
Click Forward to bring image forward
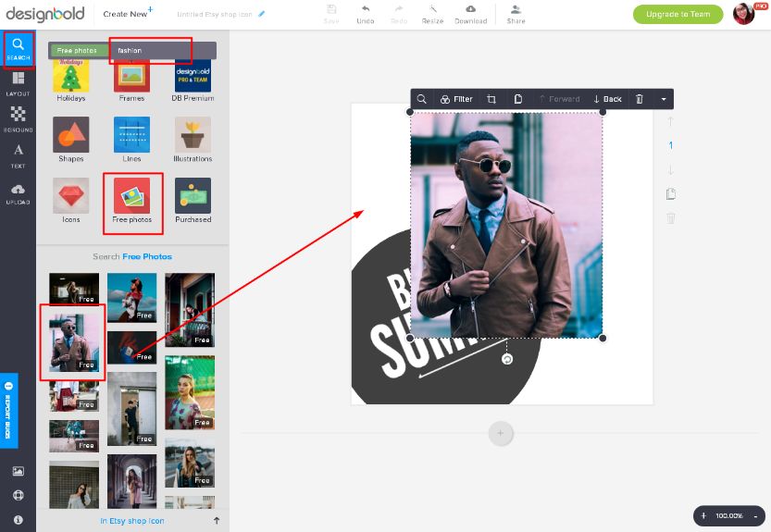[x=560, y=99]
